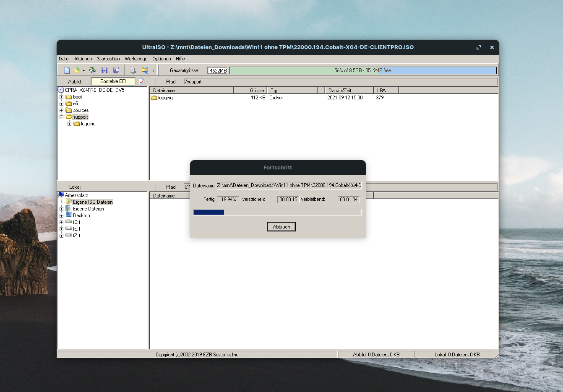This screenshot has height=392, width=563.
Task: Maximize the UltraISO window
Action: (x=479, y=47)
